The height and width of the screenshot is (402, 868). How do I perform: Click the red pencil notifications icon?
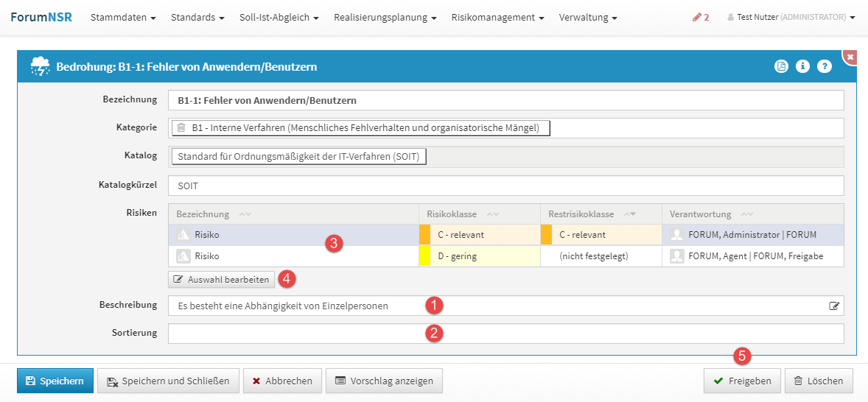700,17
